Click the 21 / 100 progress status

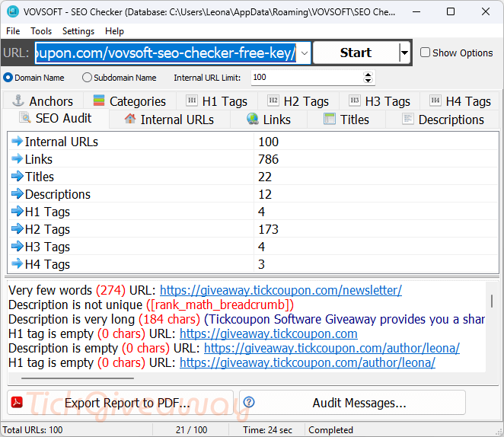tap(191, 430)
